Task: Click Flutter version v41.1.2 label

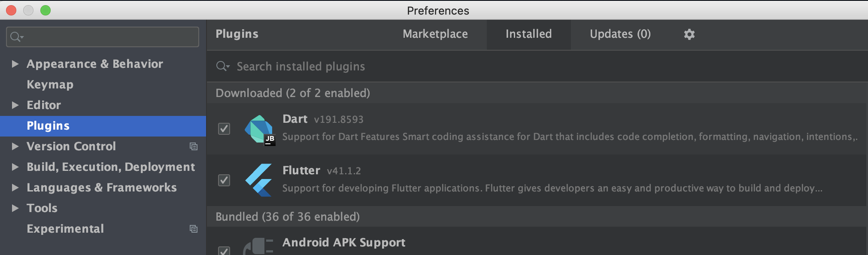Action: tap(344, 171)
